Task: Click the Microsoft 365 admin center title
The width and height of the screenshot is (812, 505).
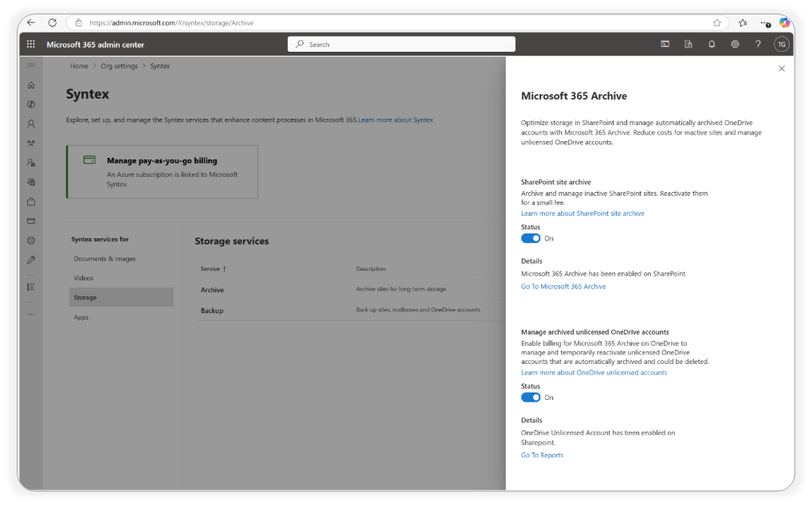Action: 96,45
